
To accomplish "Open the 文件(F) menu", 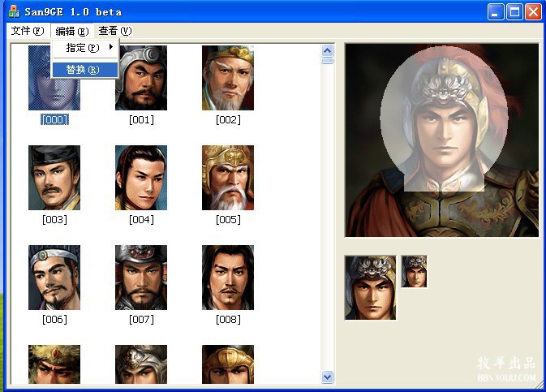I will tap(28, 31).
